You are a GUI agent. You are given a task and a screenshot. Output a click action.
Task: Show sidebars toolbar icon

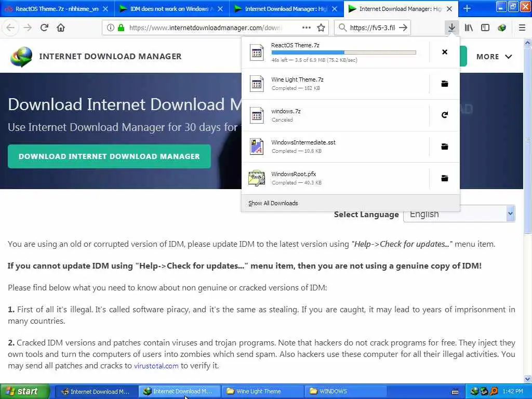point(485,28)
